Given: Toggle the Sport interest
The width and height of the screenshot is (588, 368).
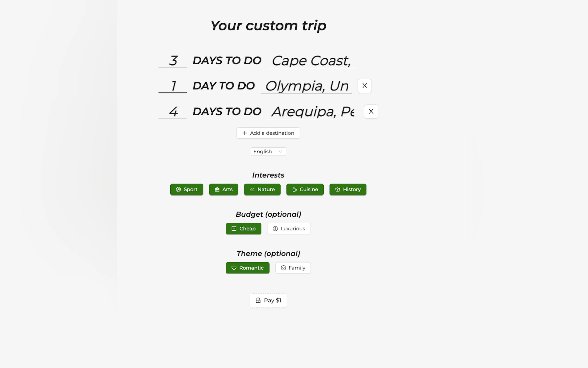Looking at the screenshot, I should click(186, 189).
